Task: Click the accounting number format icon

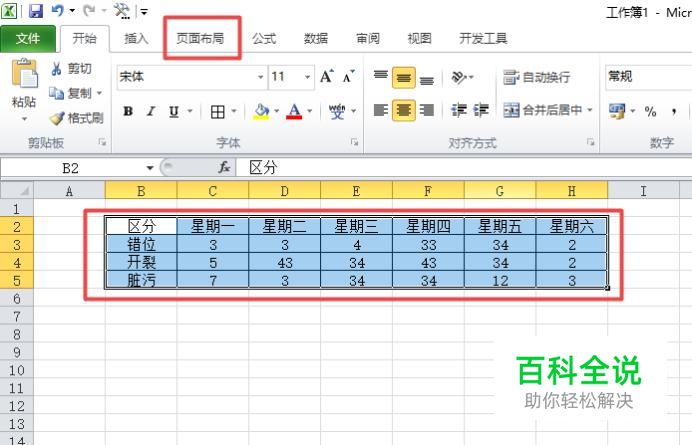Action: (617, 111)
